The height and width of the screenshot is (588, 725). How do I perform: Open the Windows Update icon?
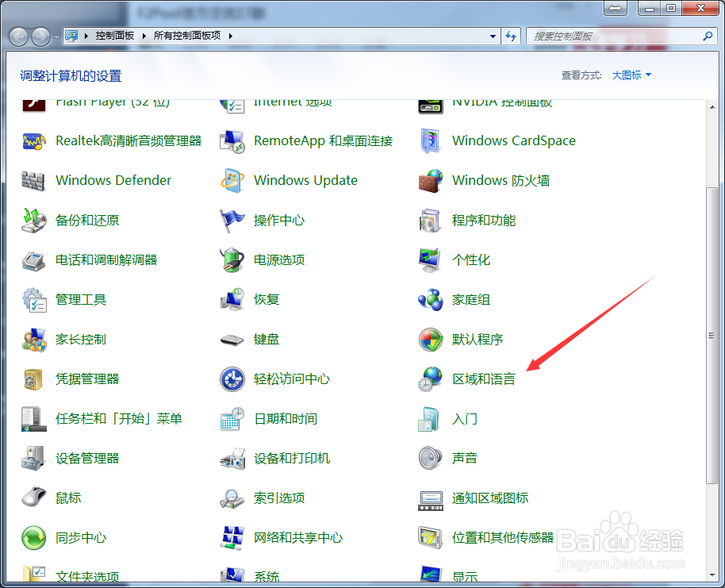click(x=232, y=180)
